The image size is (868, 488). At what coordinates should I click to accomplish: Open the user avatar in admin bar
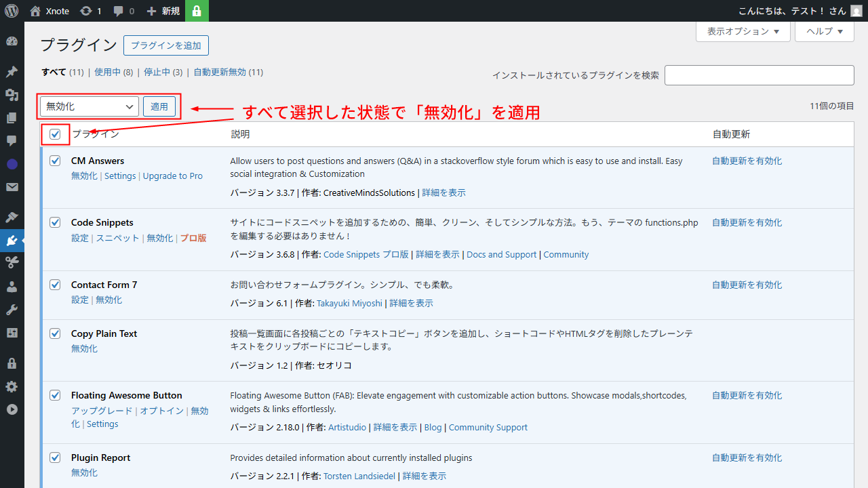click(856, 11)
